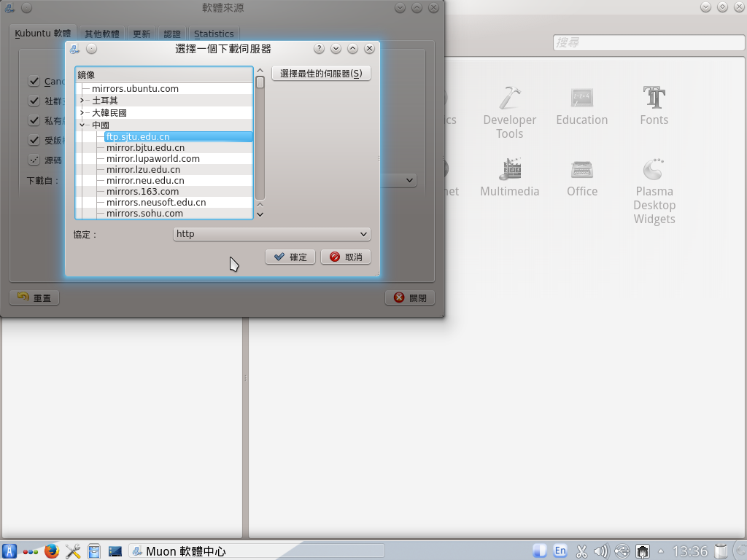Screen dimensions: 747x560
Task: Select the Fonts category icon
Action: (654, 98)
